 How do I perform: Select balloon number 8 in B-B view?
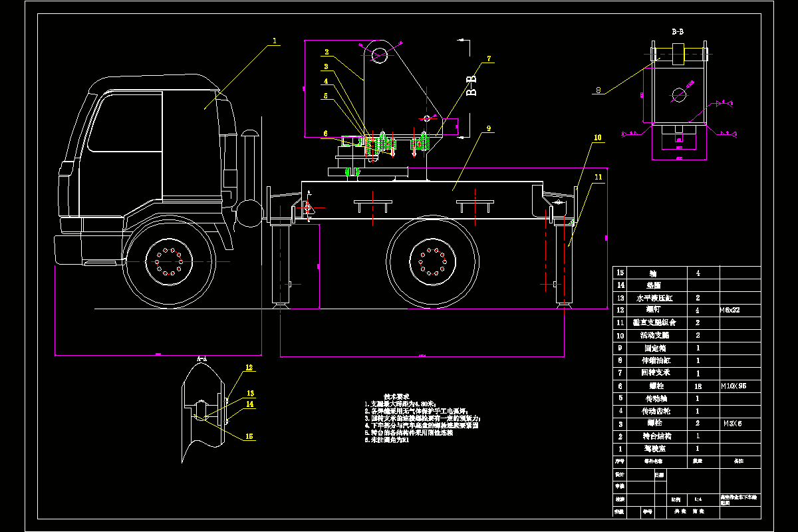[x=598, y=91]
